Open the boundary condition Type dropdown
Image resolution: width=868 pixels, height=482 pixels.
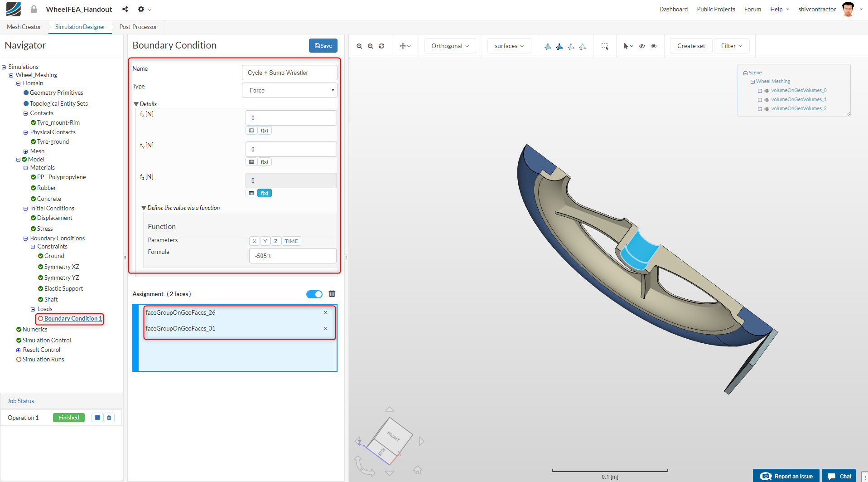point(289,90)
